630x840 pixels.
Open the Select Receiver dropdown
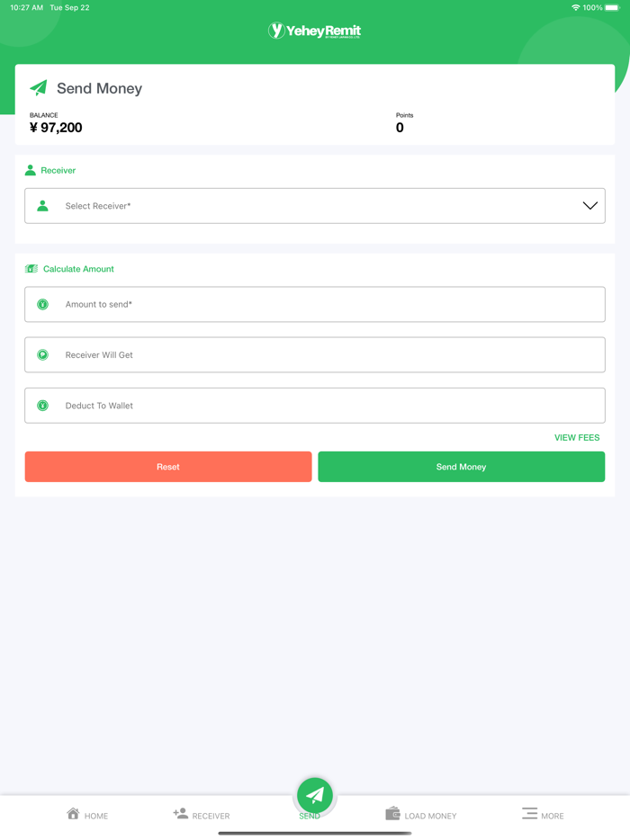pos(315,206)
